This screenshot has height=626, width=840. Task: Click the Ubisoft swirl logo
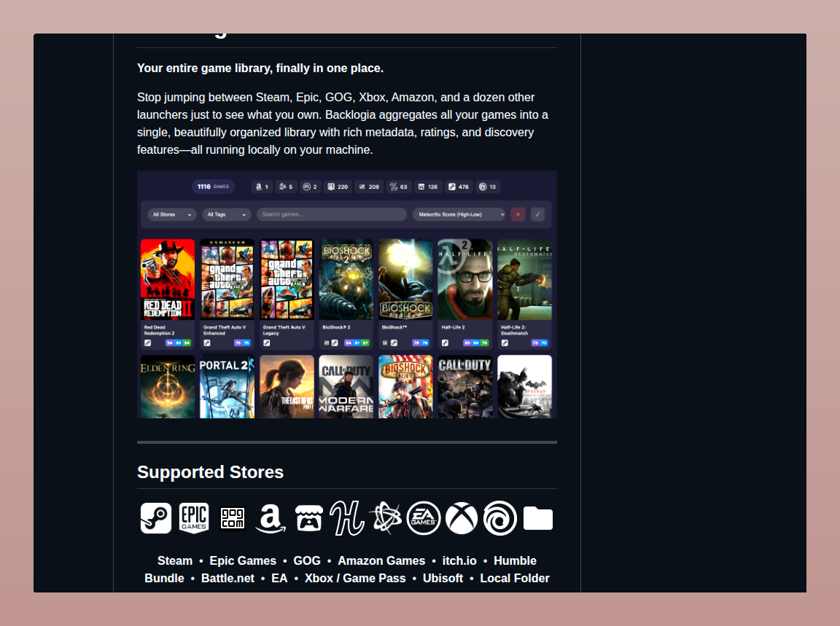coord(499,518)
